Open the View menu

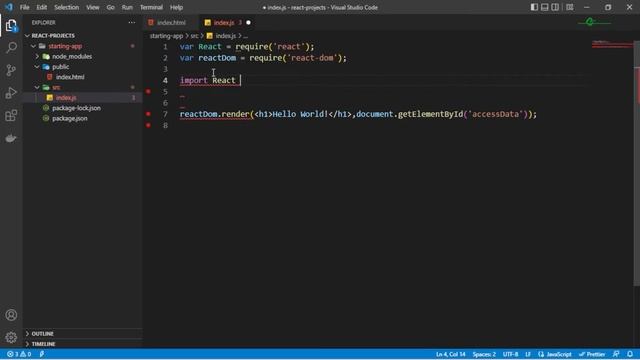pyautogui.click(x=93, y=7)
